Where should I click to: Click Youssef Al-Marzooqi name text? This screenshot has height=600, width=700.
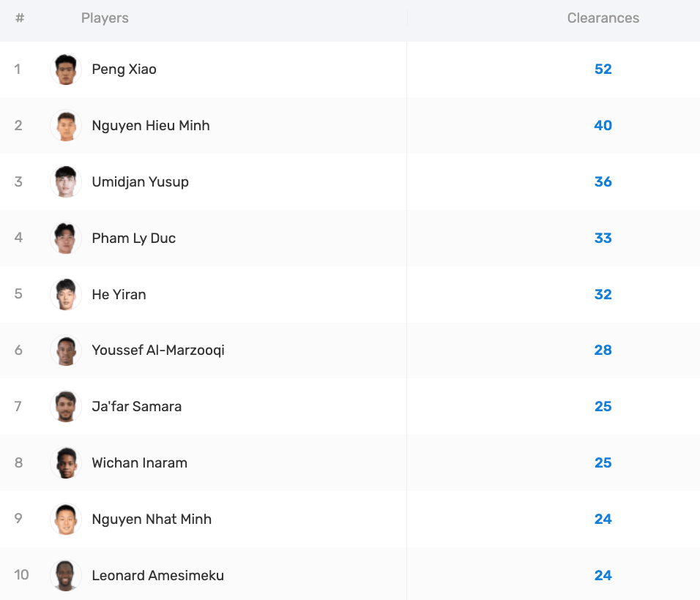158,350
